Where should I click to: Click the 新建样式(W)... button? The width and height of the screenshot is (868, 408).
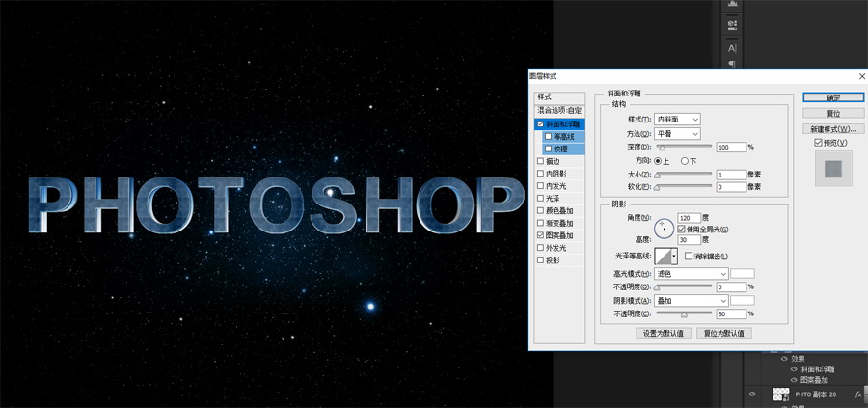(833, 129)
